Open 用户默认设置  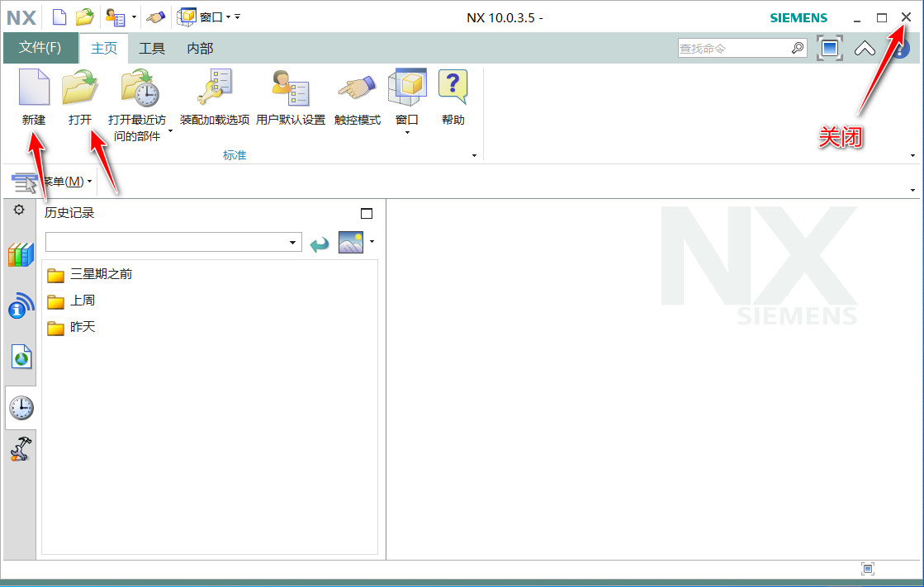coord(291,97)
